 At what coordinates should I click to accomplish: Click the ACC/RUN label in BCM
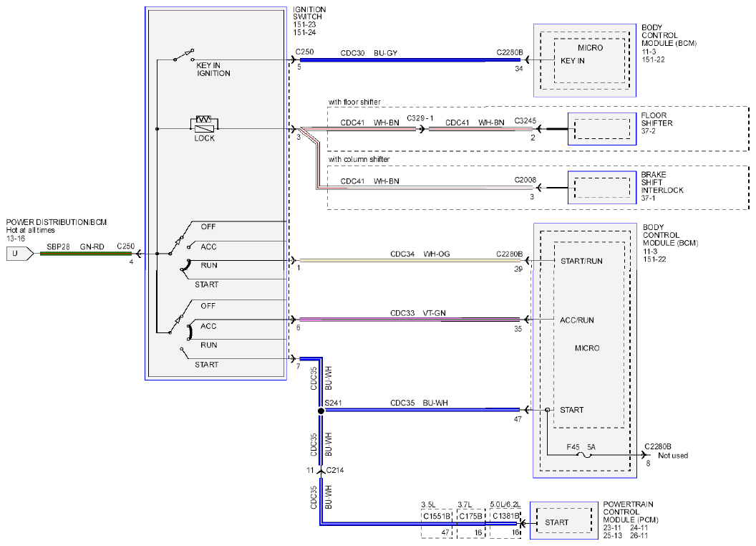(576, 320)
